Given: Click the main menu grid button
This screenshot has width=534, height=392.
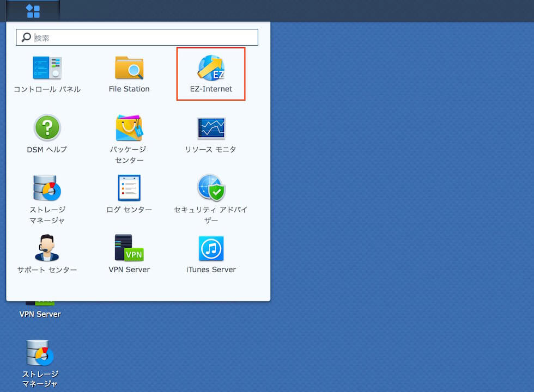Looking at the screenshot, I should pyautogui.click(x=33, y=11).
